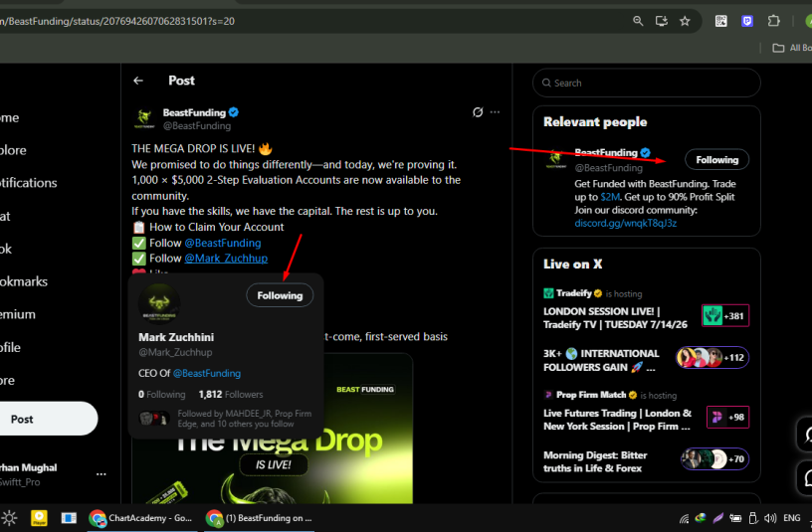Open the blue window app in taskbar
812x532 pixels.
coord(69,518)
